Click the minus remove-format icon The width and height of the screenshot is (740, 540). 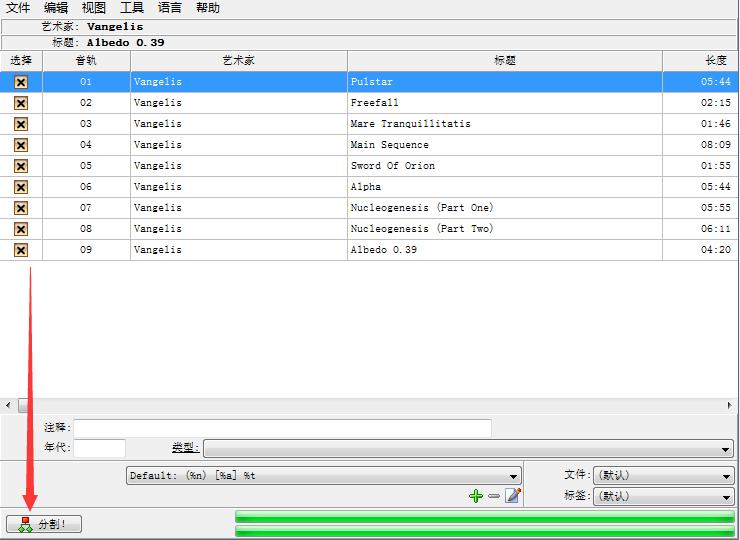(494, 496)
